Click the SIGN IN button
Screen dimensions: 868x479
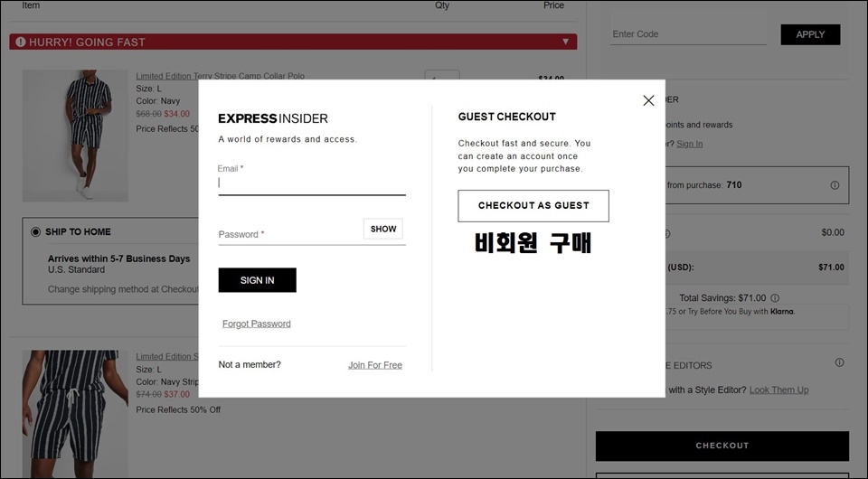coord(257,280)
